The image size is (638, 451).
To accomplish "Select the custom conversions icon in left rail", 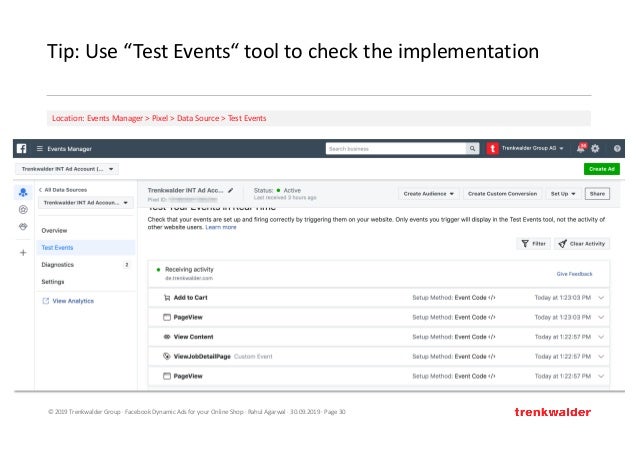I will coord(23,210).
